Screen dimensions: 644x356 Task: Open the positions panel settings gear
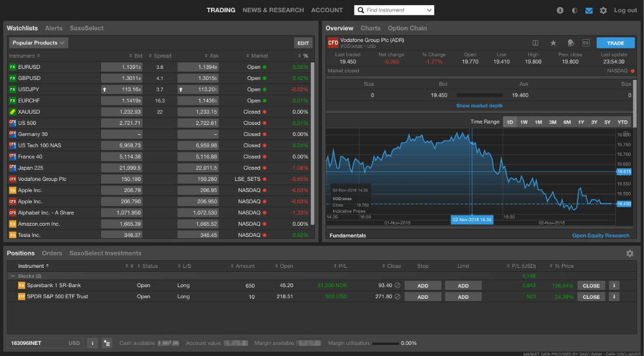[630, 253]
